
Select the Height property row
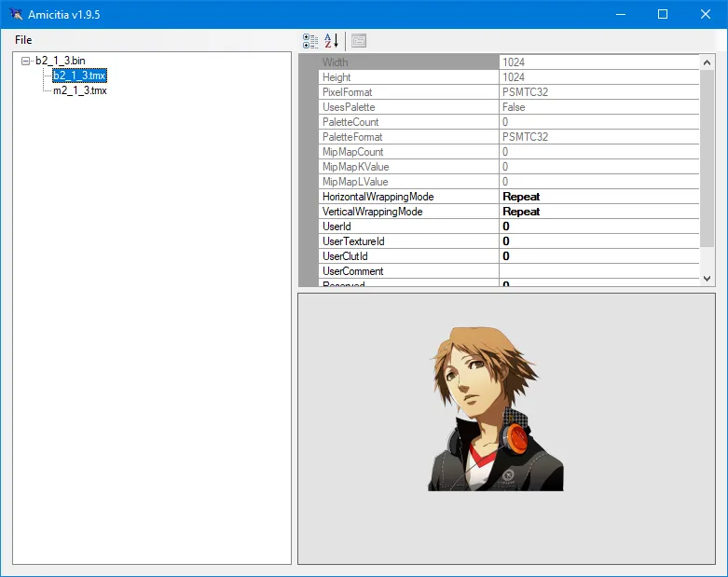point(509,77)
